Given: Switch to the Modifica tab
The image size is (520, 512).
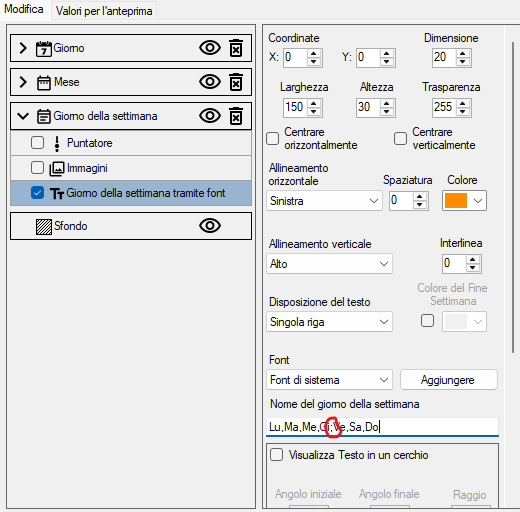Looking at the screenshot, I should [x=24, y=9].
